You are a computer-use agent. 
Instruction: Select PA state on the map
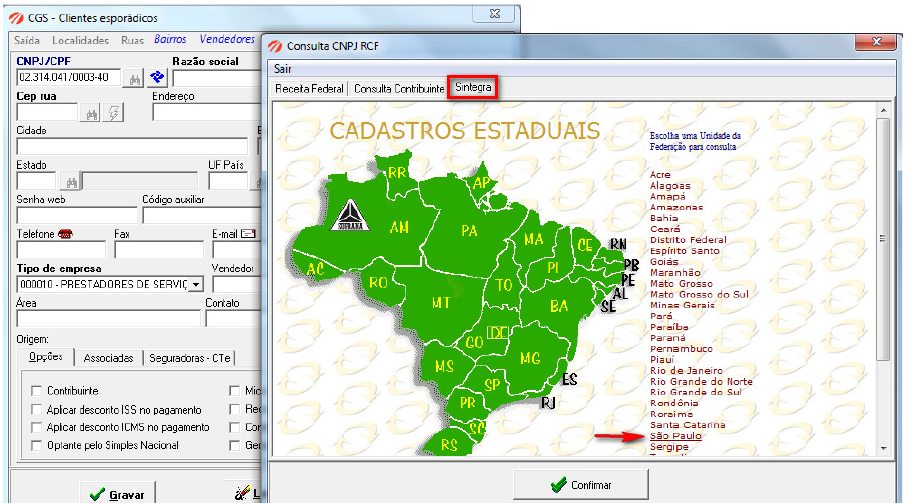tap(469, 231)
